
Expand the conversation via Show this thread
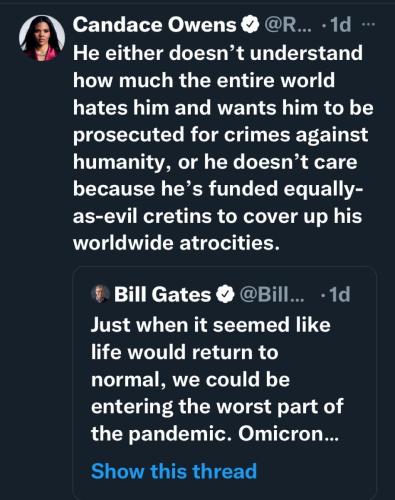point(174,471)
